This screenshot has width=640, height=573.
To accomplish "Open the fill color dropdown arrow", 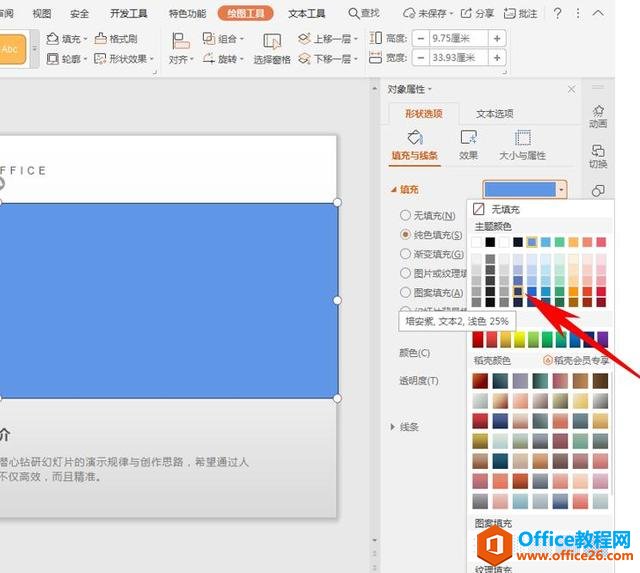I will 562,189.
